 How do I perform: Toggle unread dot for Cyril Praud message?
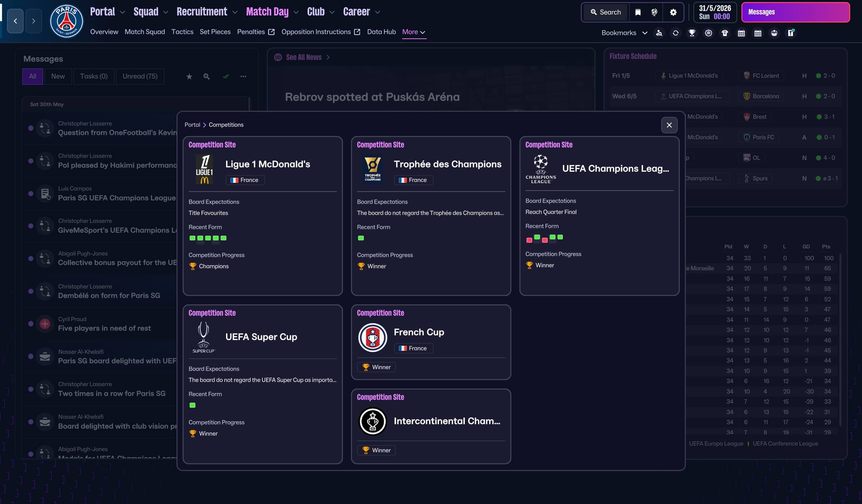31,324
